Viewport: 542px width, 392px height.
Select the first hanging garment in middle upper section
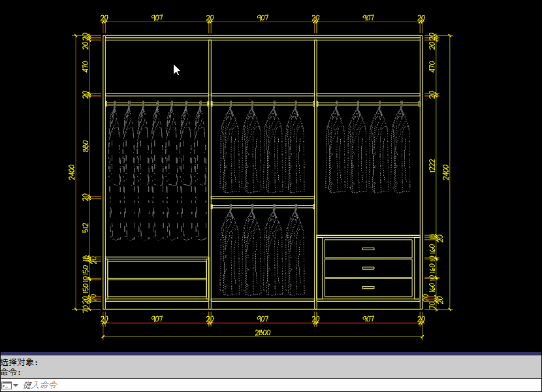pyautogui.click(x=229, y=150)
